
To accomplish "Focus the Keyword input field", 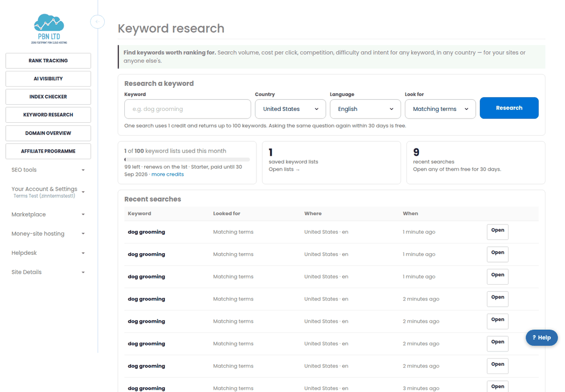I will [x=187, y=109].
